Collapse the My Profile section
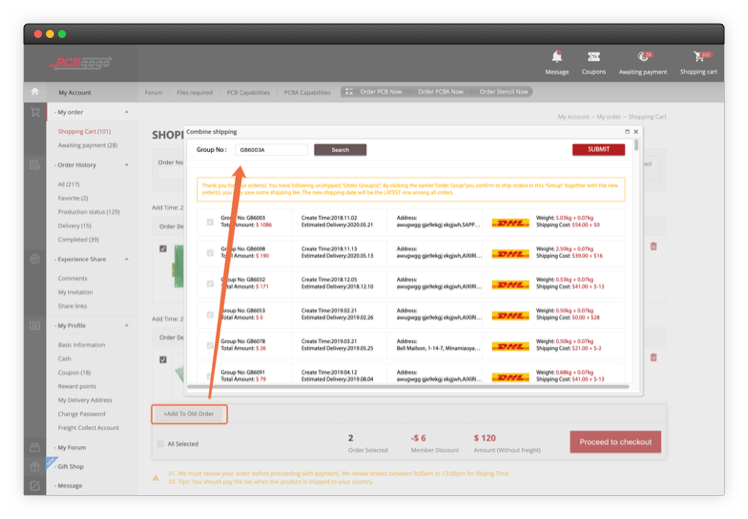Viewport: 748px width, 519px height. pos(126,325)
